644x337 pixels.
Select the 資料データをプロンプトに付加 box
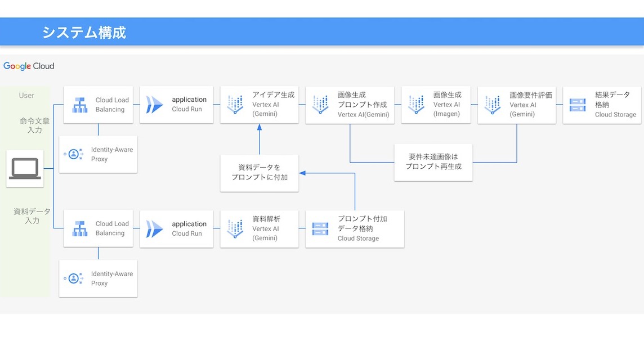click(x=259, y=173)
